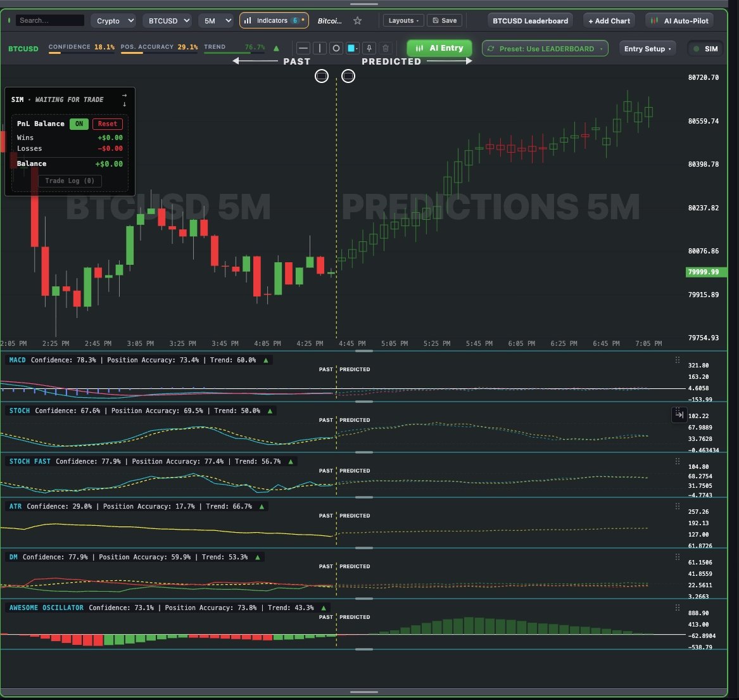Viewport: 739px width, 700px height.
Task: Click the STOCH FAST panel drag handle
Action: (x=678, y=461)
